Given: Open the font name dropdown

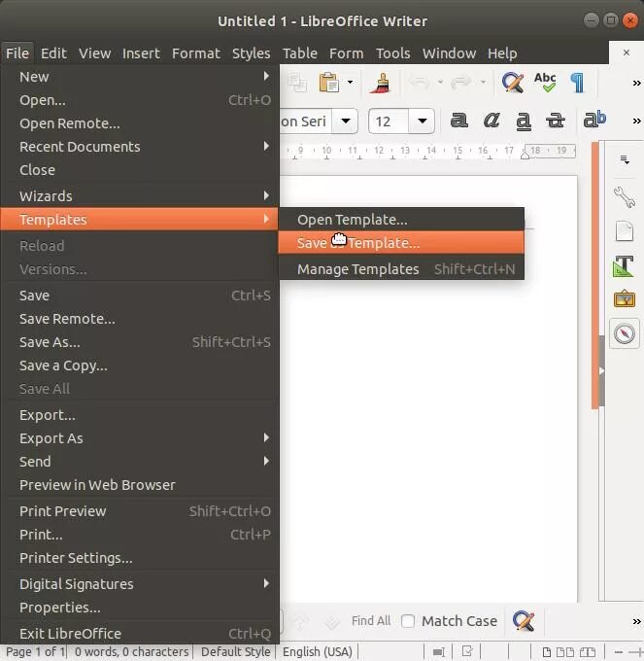Looking at the screenshot, I should (346, 122).
